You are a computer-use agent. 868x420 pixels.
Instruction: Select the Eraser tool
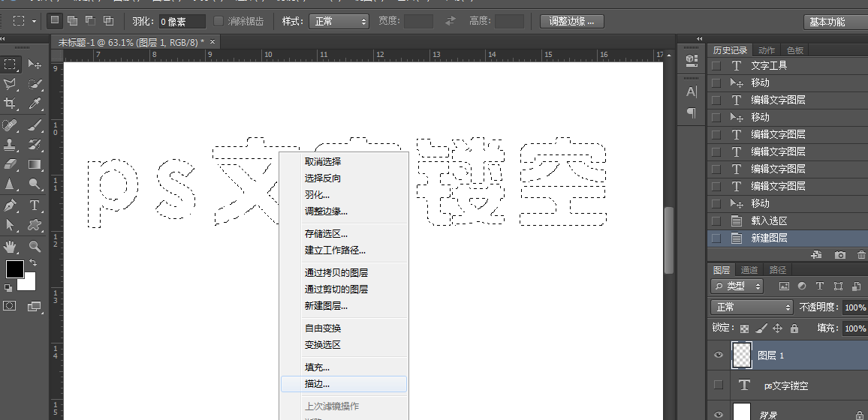[x=10, y=164]
